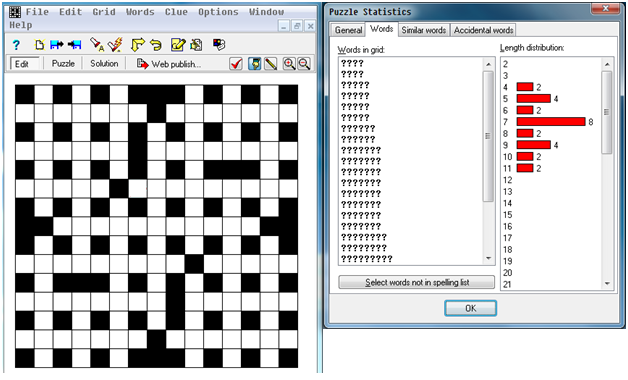Click the crossword application icon beside File
628x380 pixels.
[15, 12]
